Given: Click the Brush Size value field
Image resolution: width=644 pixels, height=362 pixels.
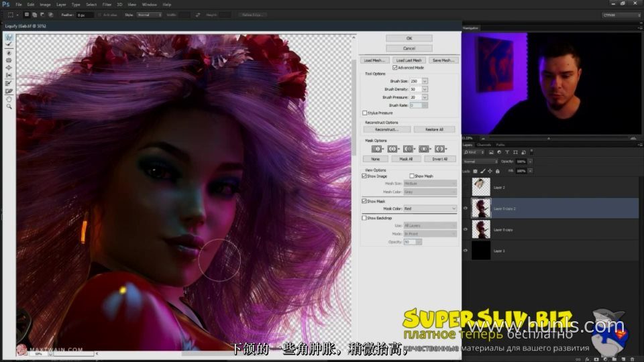Looking at the screenshot, I should [x=416, y=81].
